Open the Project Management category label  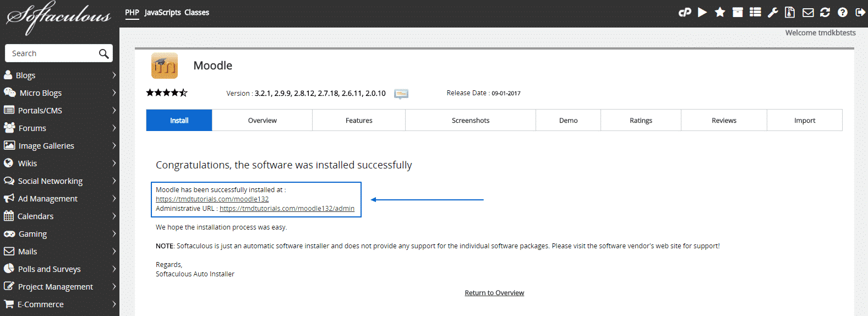(x=56, y=286)
